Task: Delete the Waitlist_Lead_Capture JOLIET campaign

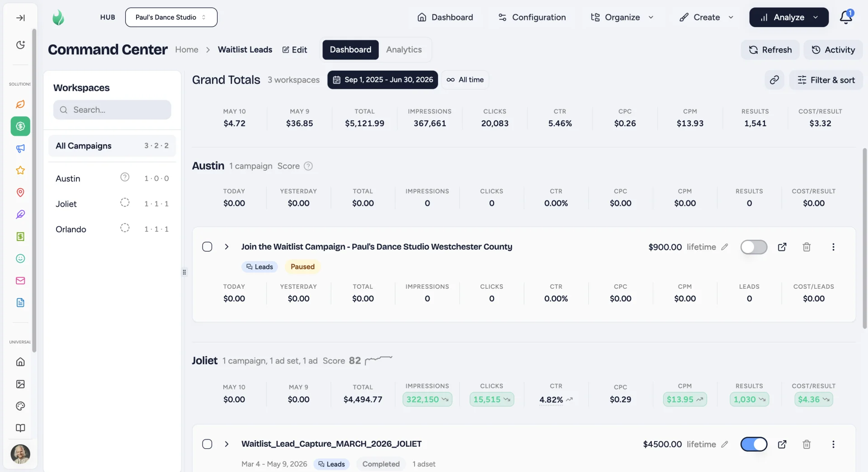Action: point(807,444)
